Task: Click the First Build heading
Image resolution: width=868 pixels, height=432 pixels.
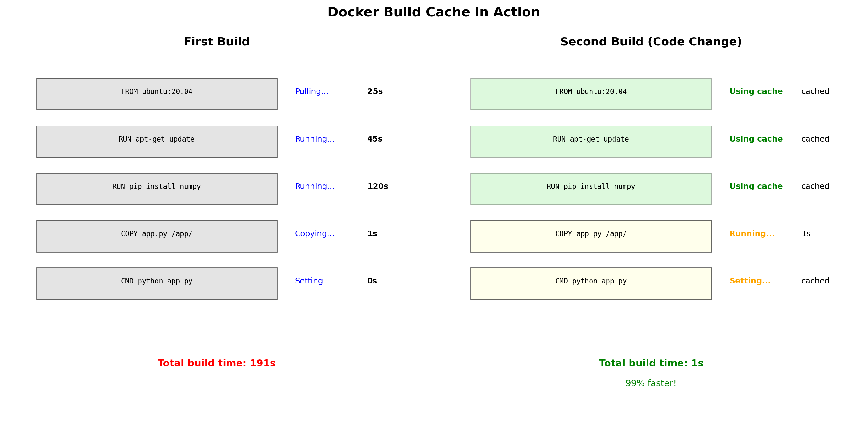Action: (x=216, y=42)
